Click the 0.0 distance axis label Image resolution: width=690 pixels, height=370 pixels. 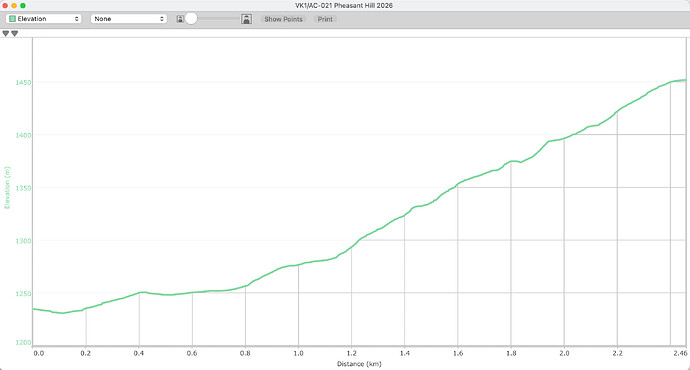(38, 353)
